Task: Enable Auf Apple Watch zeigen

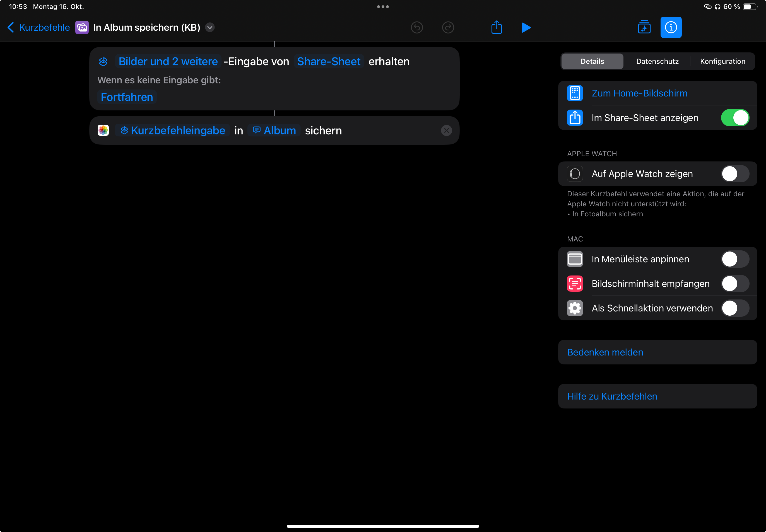Action: pos(735,174)
